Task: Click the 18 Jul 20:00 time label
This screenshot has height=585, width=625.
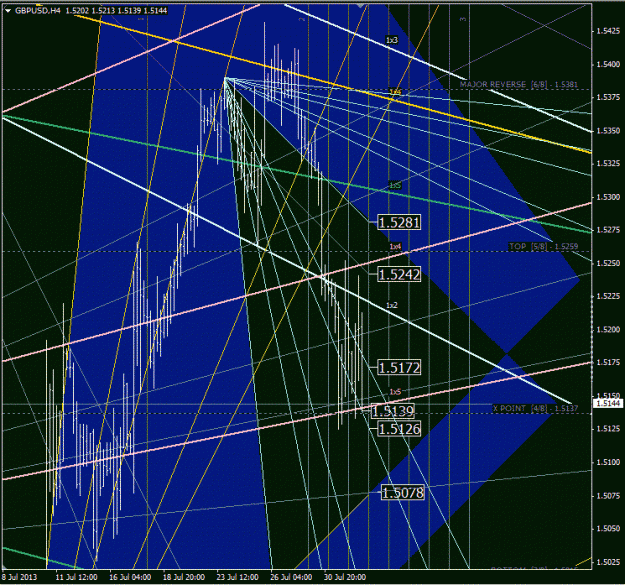Action: click(x=184, y=577)
